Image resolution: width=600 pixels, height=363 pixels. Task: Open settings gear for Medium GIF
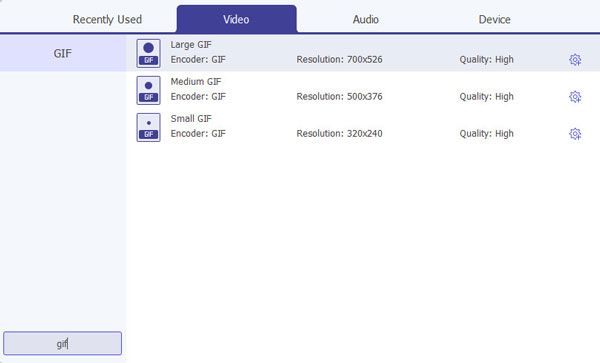[575, 97]
